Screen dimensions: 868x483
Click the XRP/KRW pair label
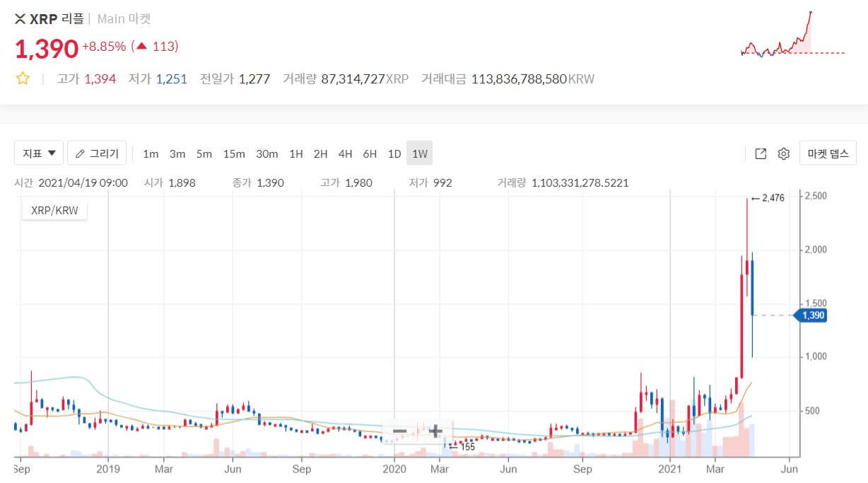[54, 210]
